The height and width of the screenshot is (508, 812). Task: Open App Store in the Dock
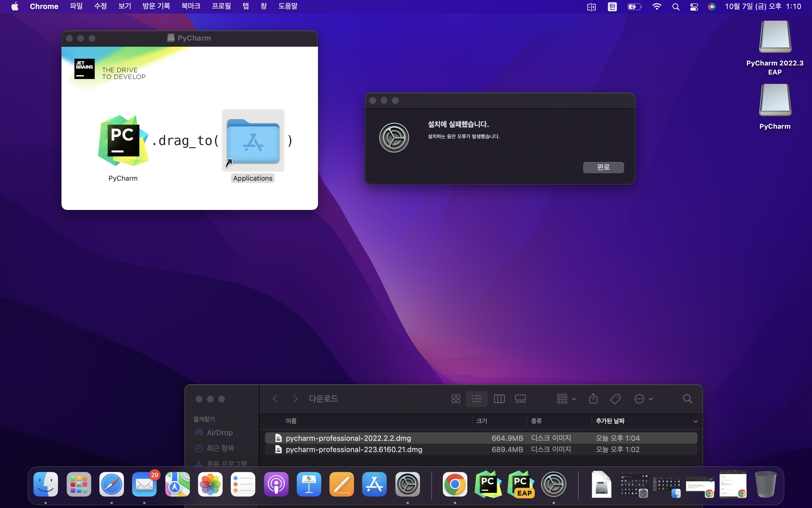tap(374, 484)
